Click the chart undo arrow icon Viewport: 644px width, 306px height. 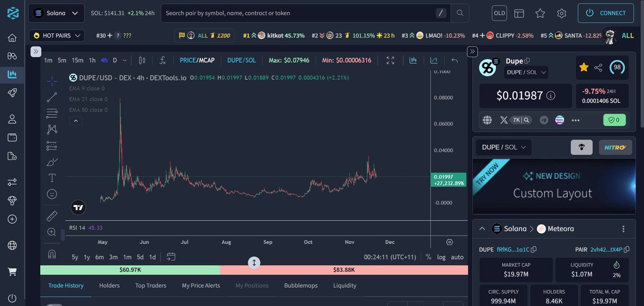point(455,60)
